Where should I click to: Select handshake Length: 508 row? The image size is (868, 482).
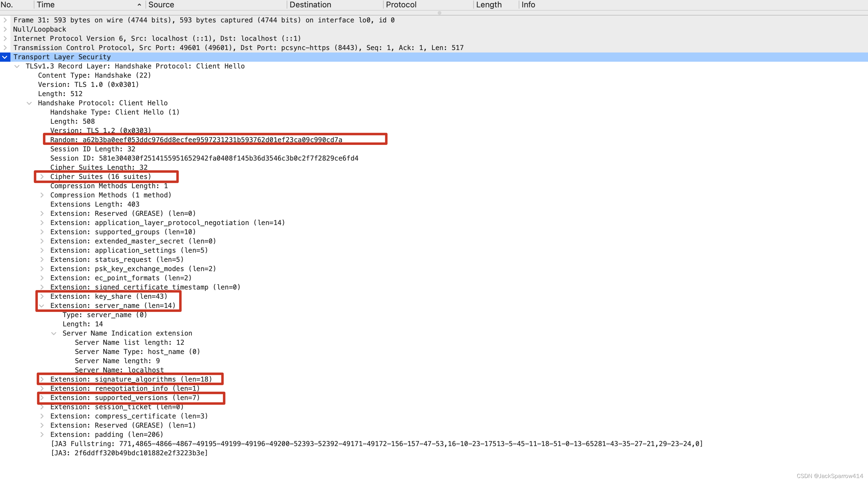72,121
